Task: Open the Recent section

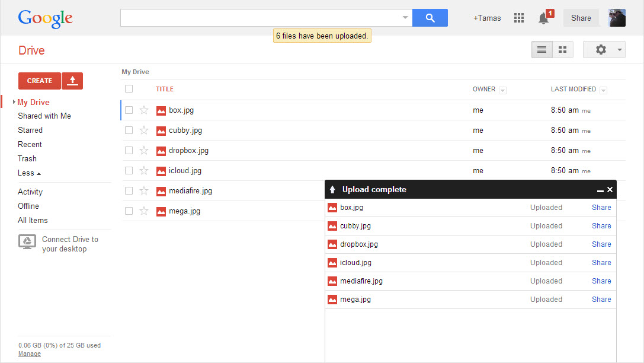Action: (x=30, y=145)
